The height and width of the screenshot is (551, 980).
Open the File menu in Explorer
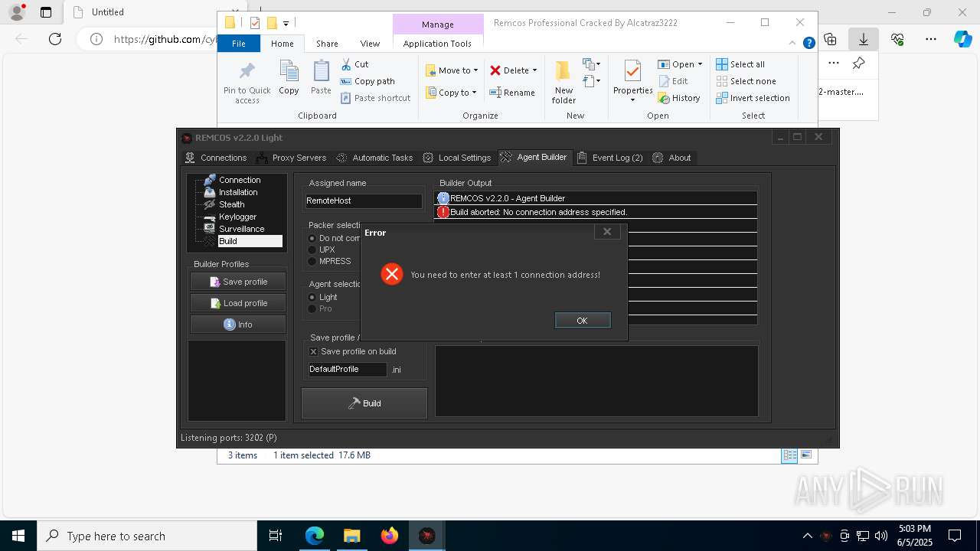point(239,44)
